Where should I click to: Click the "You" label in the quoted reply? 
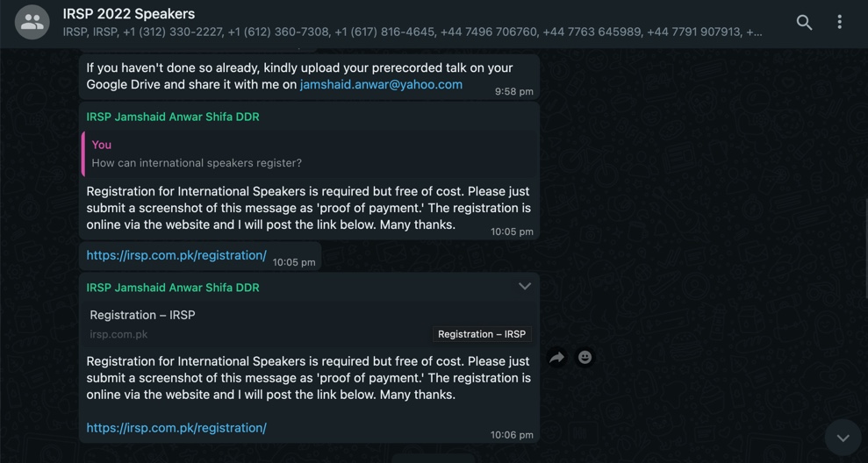click(102, 145)
